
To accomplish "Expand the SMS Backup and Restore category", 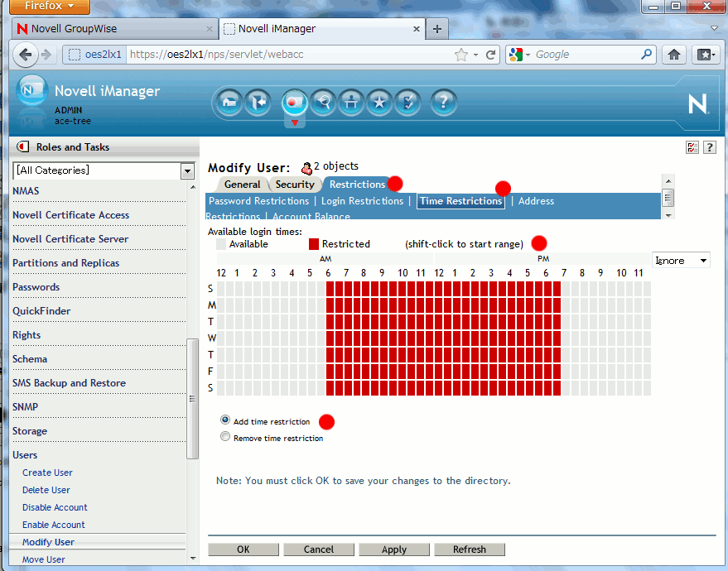I will [x=70, y=383].
